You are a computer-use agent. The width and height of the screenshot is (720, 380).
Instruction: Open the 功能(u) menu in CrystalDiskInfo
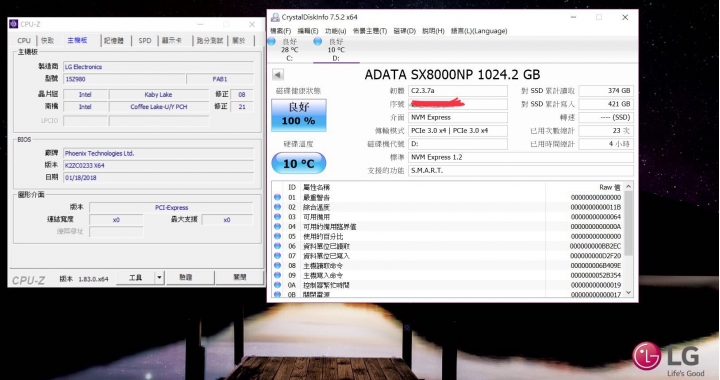pos(335,31)
